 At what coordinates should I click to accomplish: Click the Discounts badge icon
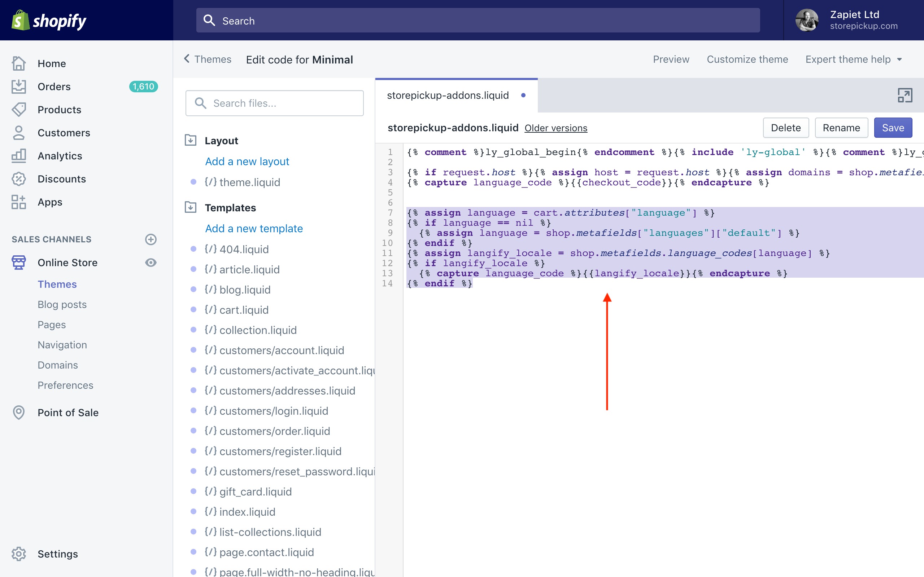coord(19,179)
